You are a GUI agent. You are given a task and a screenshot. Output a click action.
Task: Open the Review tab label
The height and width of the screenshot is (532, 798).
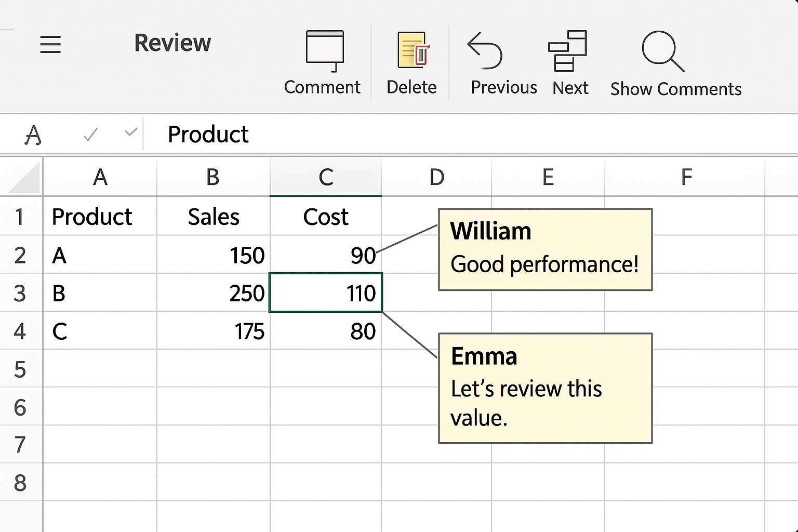pos(172,43)
